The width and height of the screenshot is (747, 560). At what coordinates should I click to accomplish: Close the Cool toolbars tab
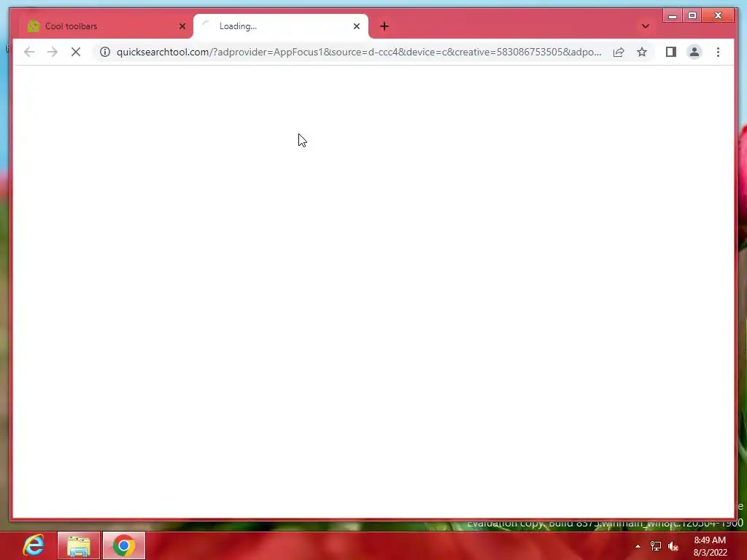(182, 26)
